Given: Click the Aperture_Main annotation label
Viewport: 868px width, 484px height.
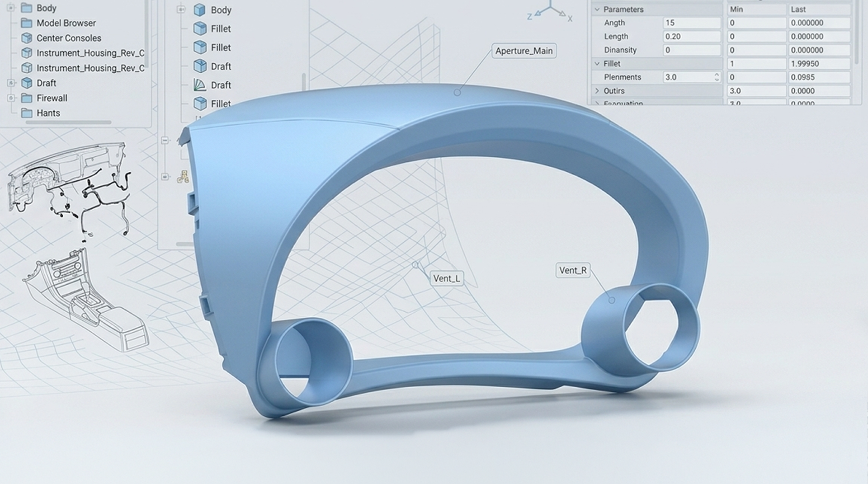Looking at the screenshot, I should click(524, 51).
